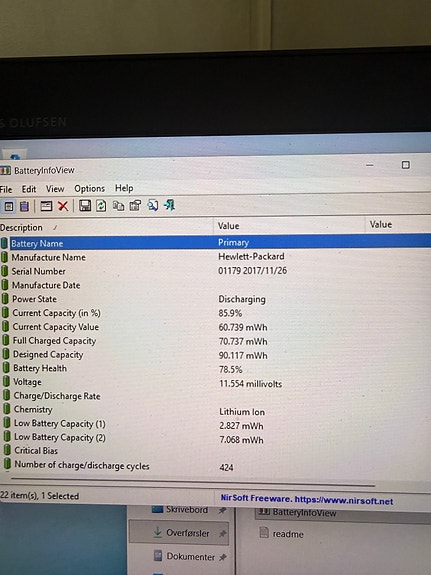Select the Manufacture Date row

tap(216, 285)
